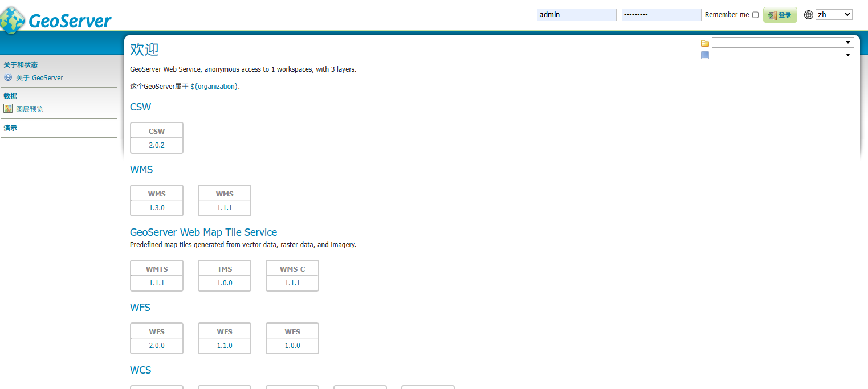Screen dimensions: 868x389
Task: Click the predefined map tiles description
Action: [x=243, y=245]
